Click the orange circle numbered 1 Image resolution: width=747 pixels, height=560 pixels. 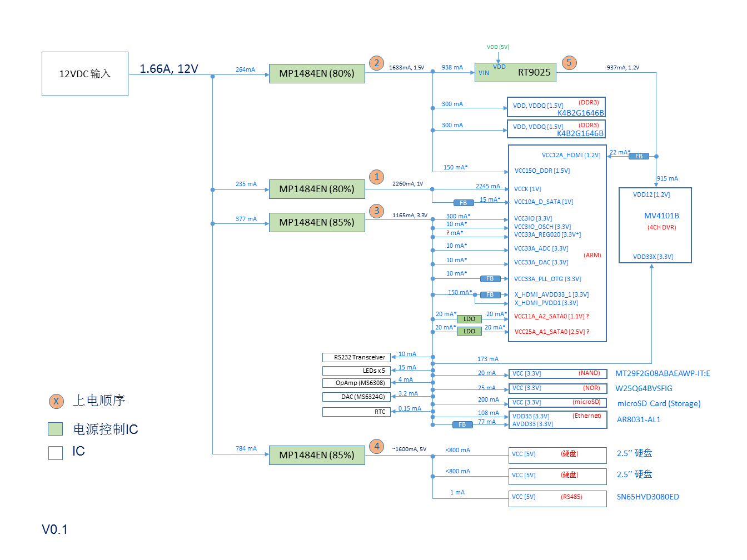click(x=377, y=177)
